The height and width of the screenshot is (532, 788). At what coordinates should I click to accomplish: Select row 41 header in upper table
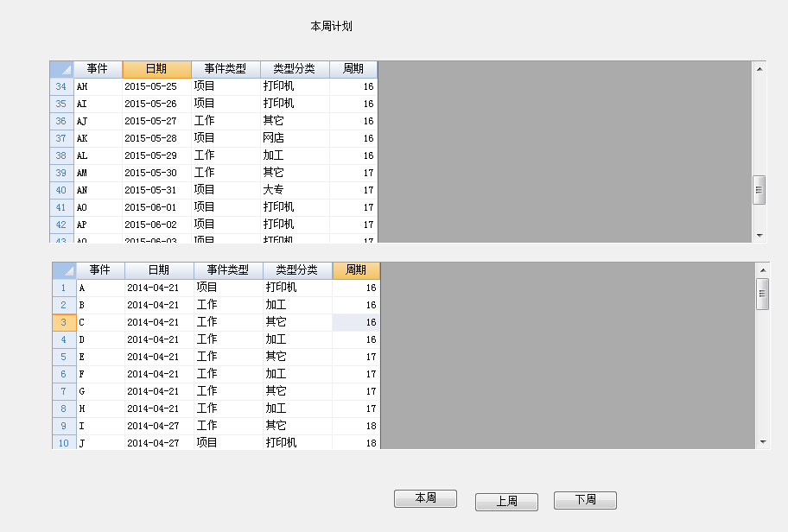[62, 207]
